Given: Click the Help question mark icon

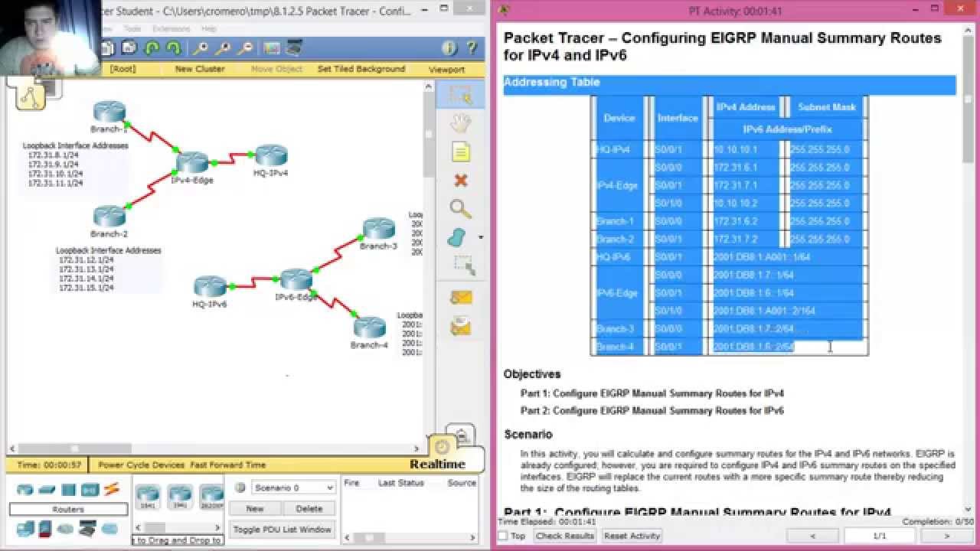Looking at the screenshot, I should (x=472, y=48).
